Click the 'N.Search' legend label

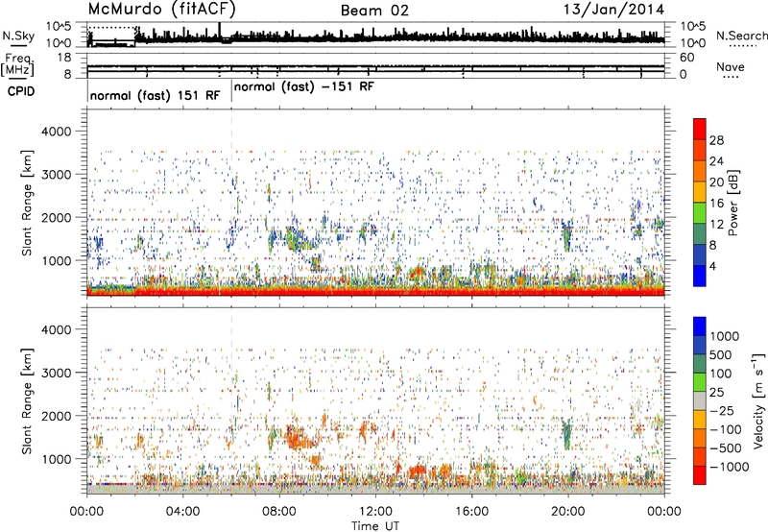coord(741,36)
